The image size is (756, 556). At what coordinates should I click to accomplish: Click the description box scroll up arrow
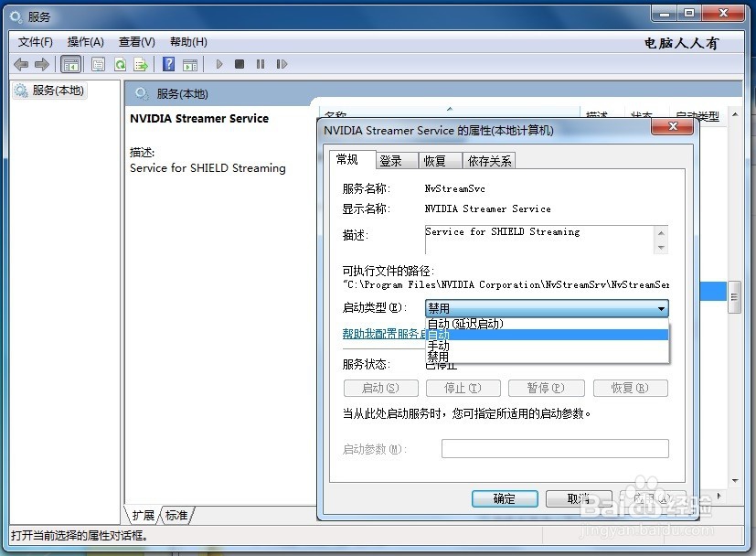pos(662,233)
